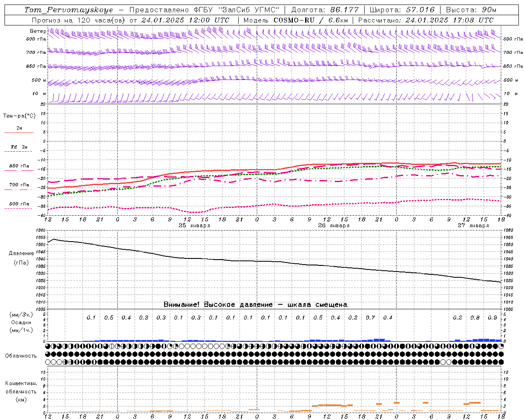Click the '(мм/1ч.)' precipitation unit label
The image size is (525, 420).
21,330
